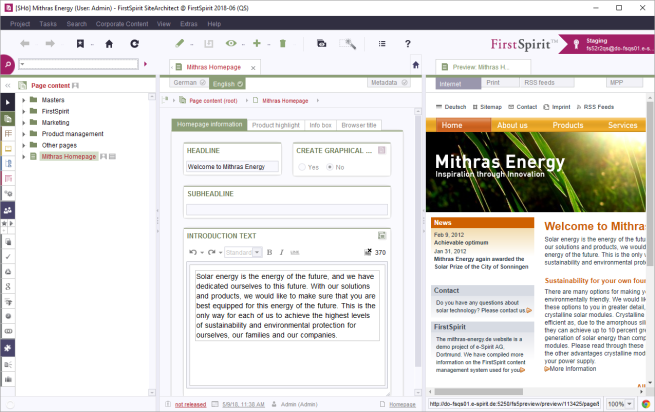Click the Home icon in the toolbar
The image size is (655, 412).
[109, 43]
